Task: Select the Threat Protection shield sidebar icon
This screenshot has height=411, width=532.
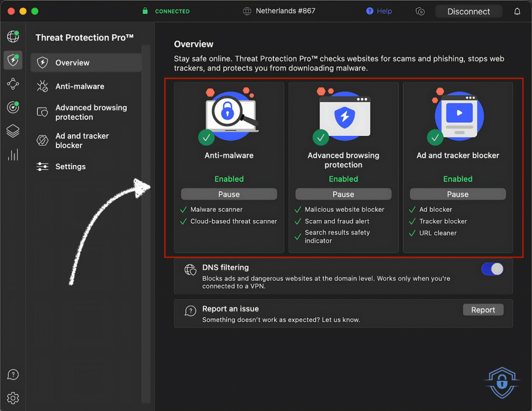Action: pos(13,60)
